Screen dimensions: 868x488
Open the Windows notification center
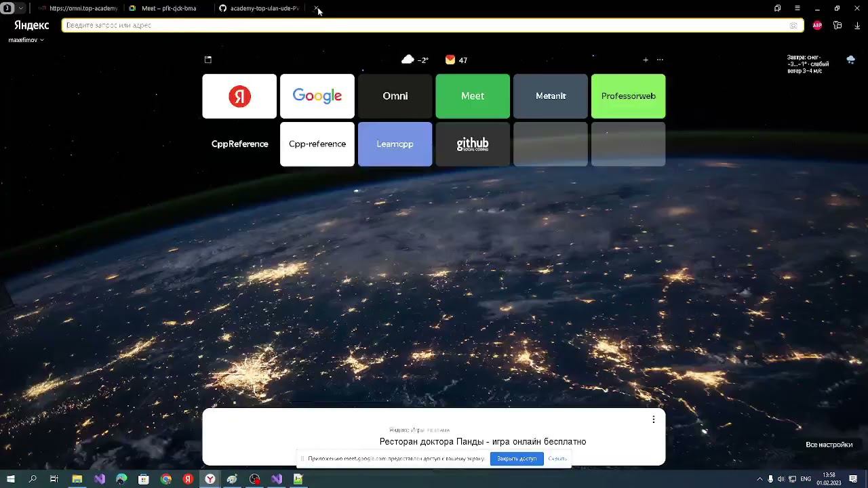coord(853,479)
